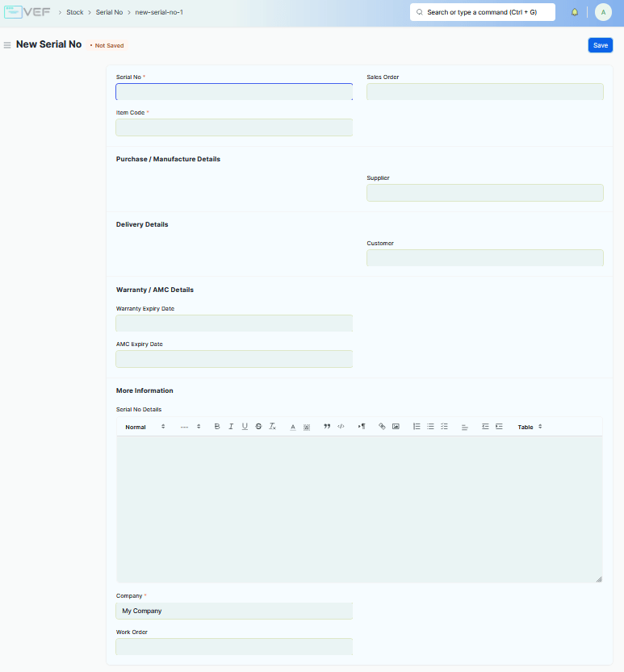The height and width of the screenshot is (672, 624).
Task: Clear text formatting in editor toolbar
Action: coord(272,427)
